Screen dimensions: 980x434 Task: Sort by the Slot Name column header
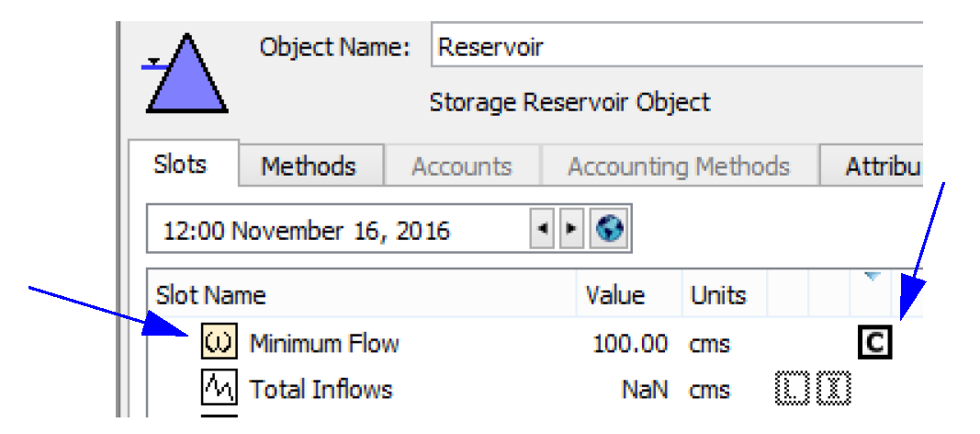pyautogui.click(x=210, y=296)
